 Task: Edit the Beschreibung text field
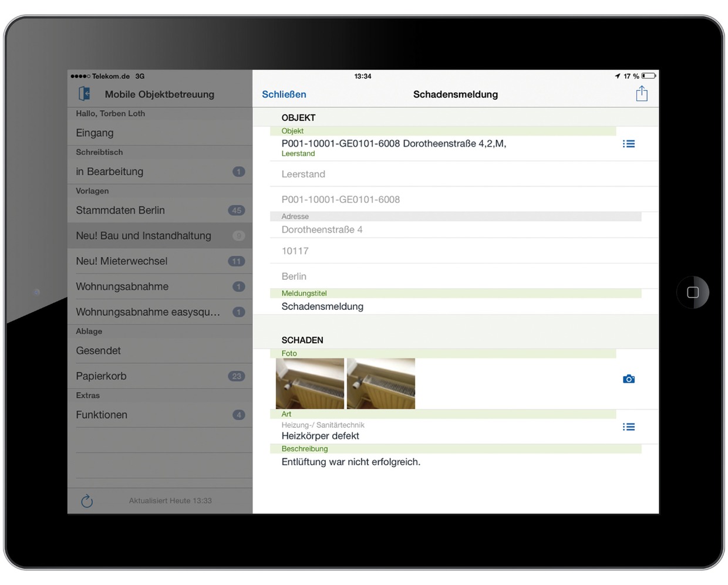point(350,462)
